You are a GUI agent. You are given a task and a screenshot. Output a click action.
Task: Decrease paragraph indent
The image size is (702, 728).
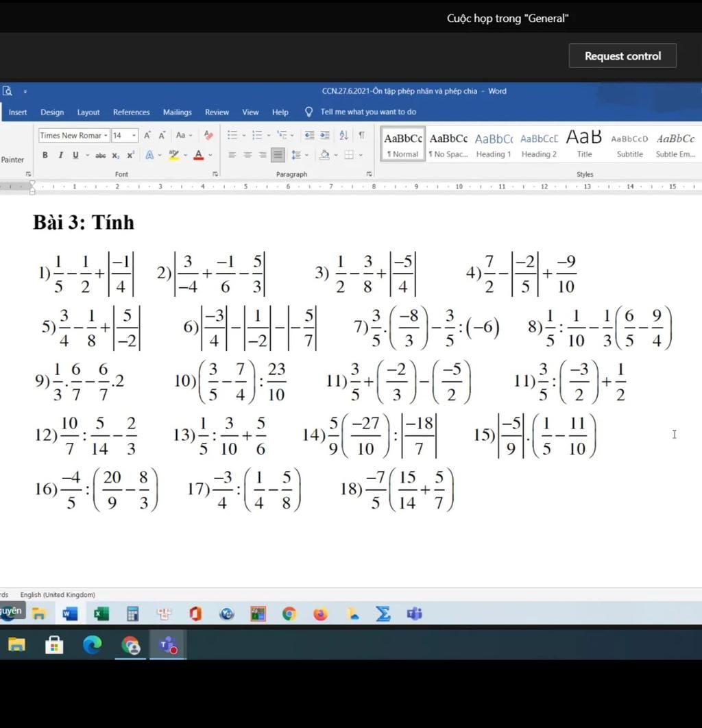(309, 135)
